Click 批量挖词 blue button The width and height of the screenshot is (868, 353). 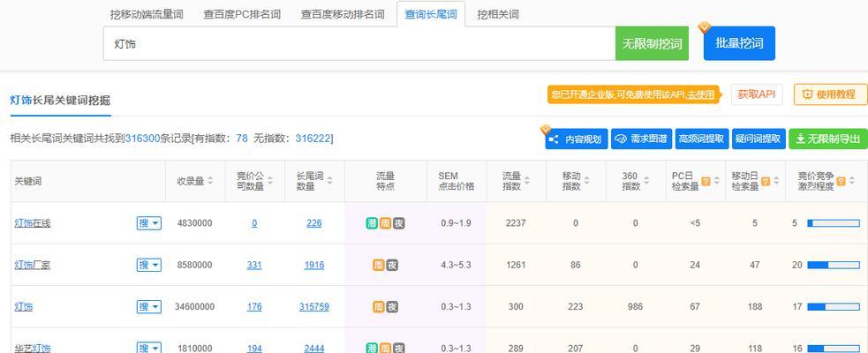click(739, 43)
